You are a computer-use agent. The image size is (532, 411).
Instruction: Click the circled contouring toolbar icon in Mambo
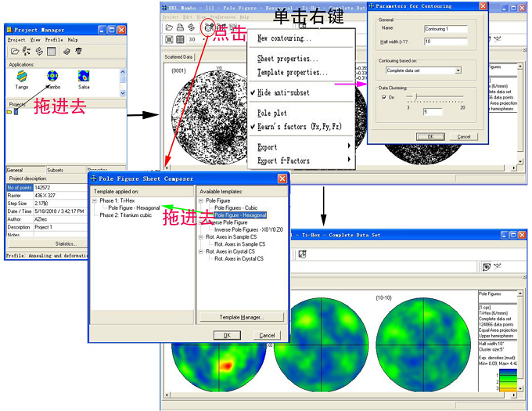(209, 27)
